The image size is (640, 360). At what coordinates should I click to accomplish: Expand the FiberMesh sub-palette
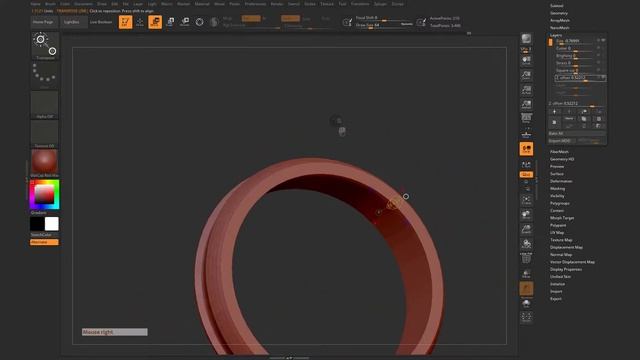click(559, 152)
